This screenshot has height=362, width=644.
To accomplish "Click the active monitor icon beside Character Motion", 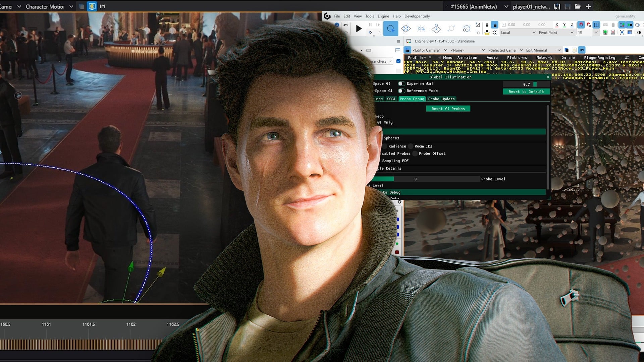I will (x=92, y=6).
